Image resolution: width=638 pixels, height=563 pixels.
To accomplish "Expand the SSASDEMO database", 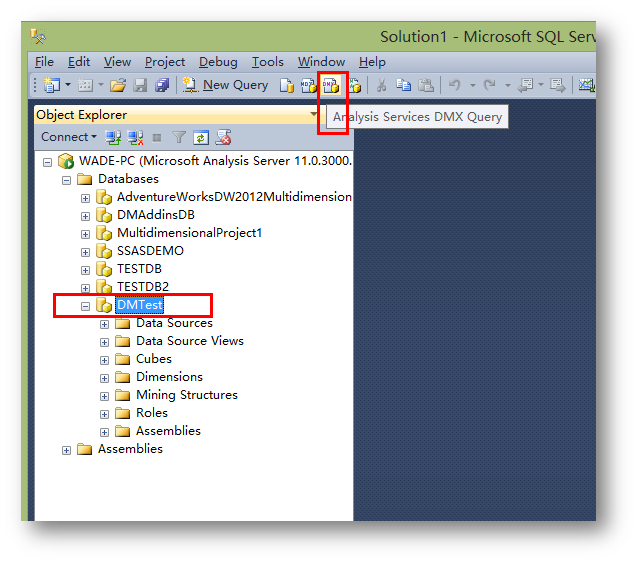I will pos(85,252).
